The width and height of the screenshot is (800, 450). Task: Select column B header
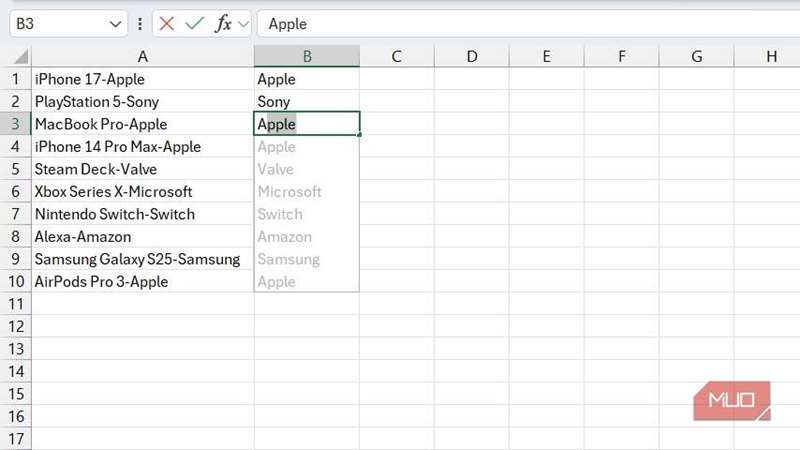coord(307,57)
